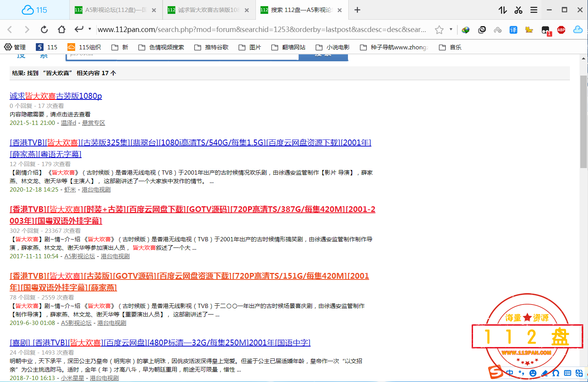The height and width of the screenshot is (382, 588).
Task: Open the 种子导航 bookmark folder
Action: pyautogui.click(x=394, y=47)
